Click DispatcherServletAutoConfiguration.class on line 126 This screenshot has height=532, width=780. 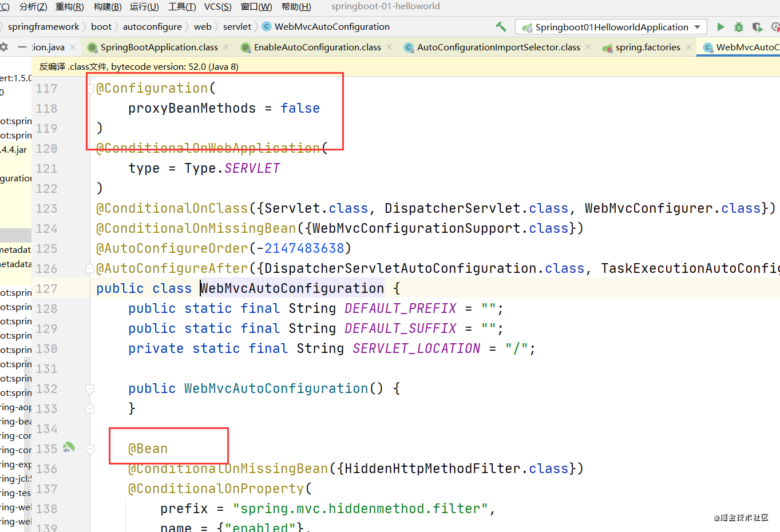click(424, 269)
